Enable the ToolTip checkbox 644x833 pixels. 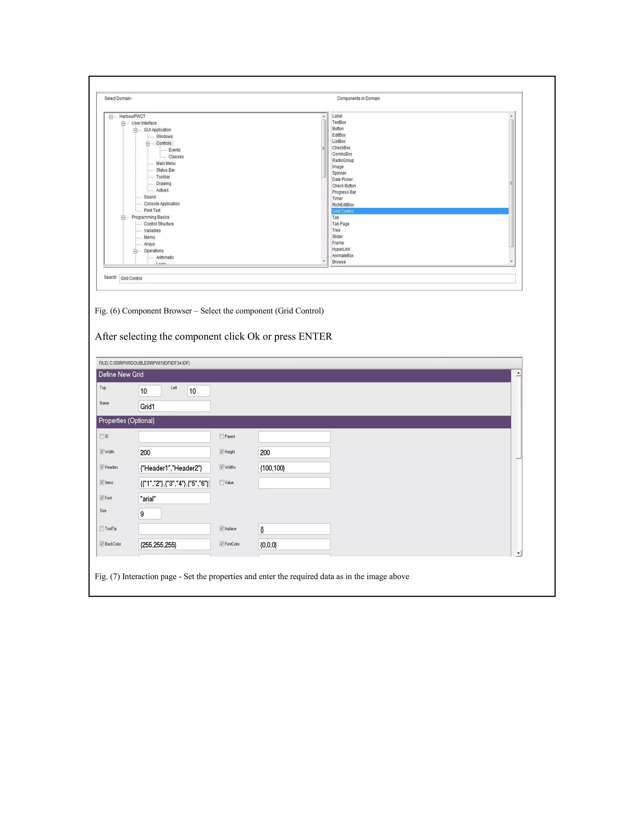[x=102, y=529]
